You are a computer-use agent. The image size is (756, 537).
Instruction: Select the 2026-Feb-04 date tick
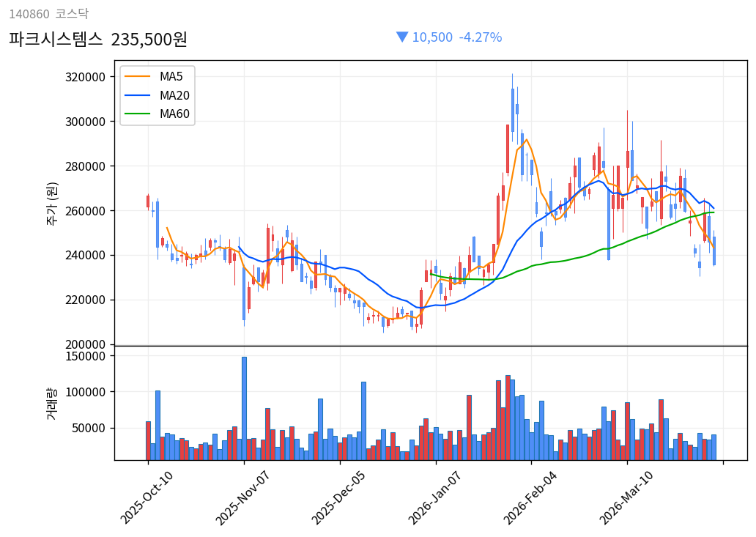(532, 497)
